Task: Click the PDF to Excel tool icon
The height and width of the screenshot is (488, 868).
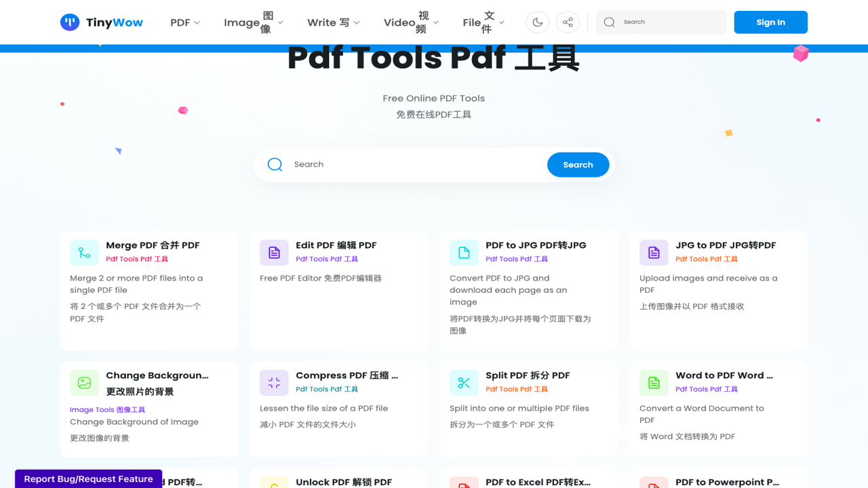Action: [464, 483]
